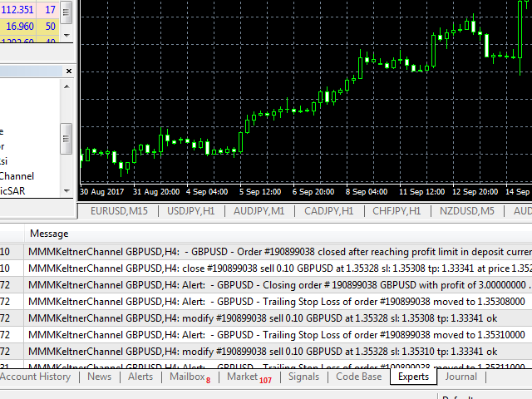Switch to the News terminal tab
The image size is (532, 399).
point(100,377)
